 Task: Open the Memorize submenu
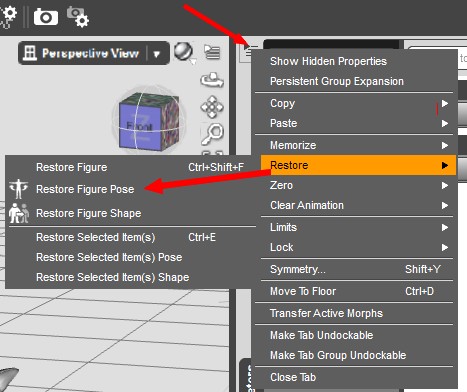click(354, 145)
